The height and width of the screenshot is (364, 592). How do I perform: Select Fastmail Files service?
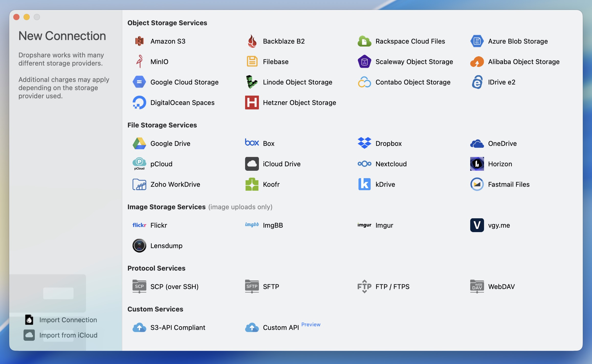click(x=508, y=184)
